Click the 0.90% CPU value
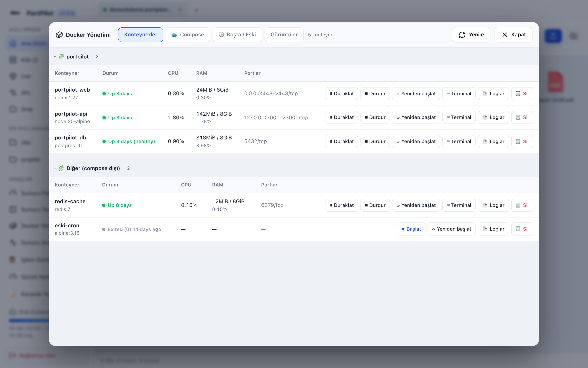The image size is (588, 368). (x=176, y=141)
